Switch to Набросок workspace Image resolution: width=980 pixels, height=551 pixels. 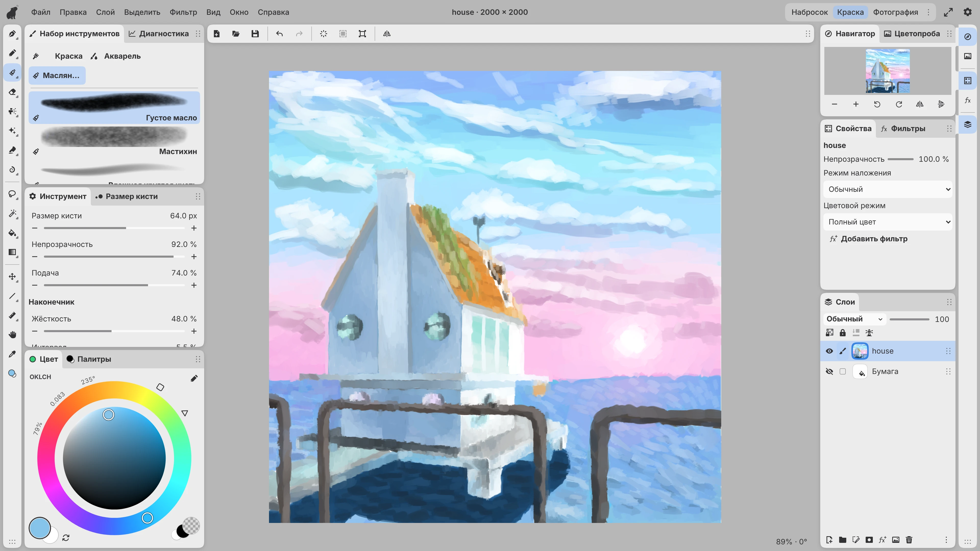[810, 12]
